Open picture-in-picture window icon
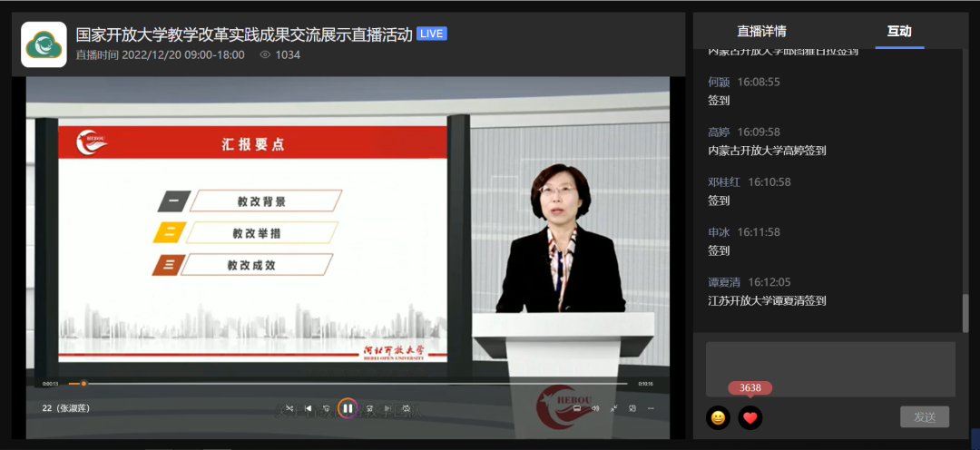 [632, 408]
